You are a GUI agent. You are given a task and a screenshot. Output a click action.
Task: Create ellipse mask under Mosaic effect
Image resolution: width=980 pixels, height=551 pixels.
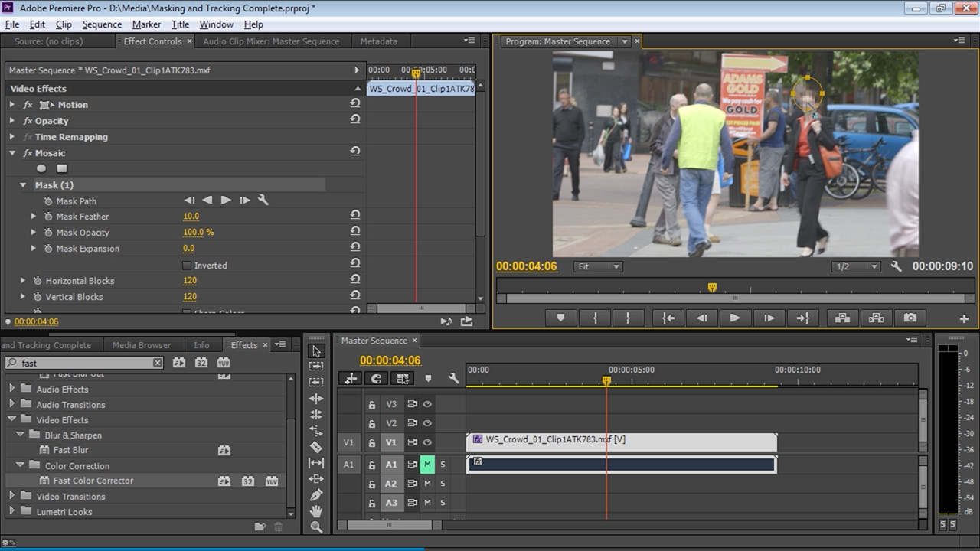(x=41, y=168)
